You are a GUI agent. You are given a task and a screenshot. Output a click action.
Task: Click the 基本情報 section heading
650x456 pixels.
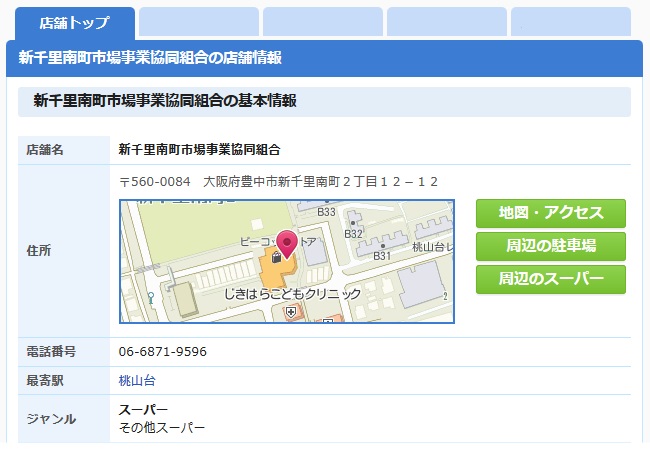(x=165, y=101)
